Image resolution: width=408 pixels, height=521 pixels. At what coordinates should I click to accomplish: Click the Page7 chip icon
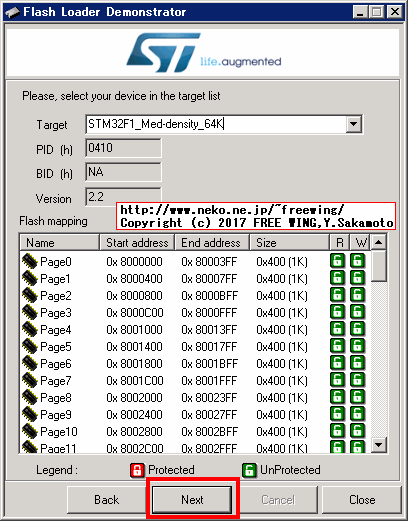pos(29,380)
